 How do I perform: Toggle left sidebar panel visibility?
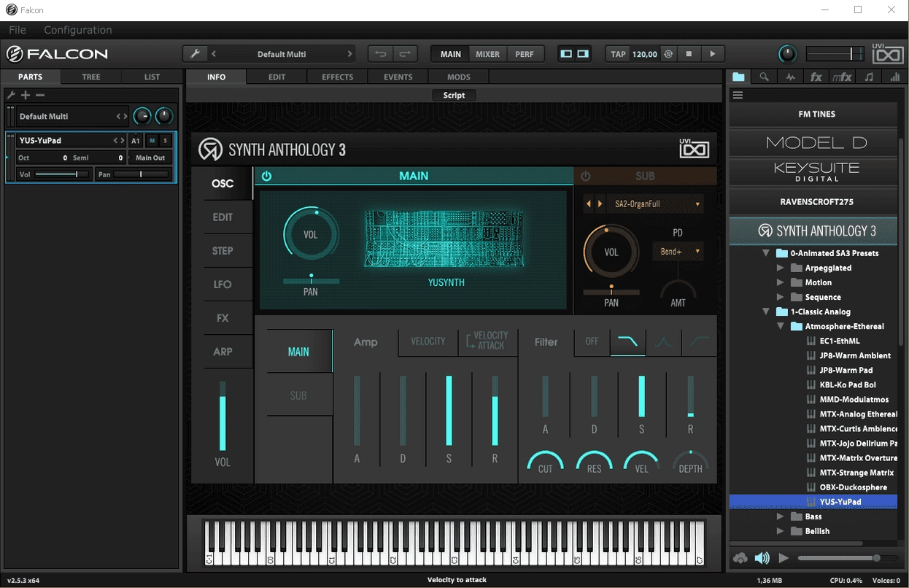(566, 54)
